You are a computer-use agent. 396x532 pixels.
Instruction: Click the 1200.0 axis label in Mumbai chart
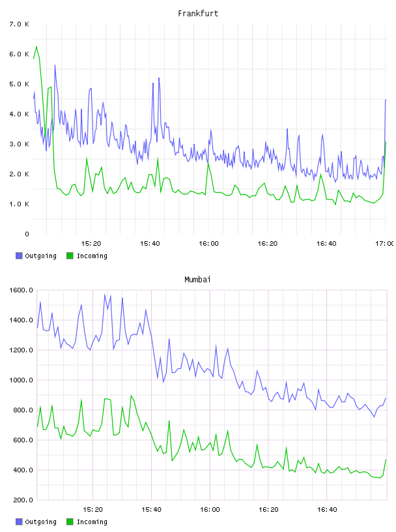tap(21, 350)
